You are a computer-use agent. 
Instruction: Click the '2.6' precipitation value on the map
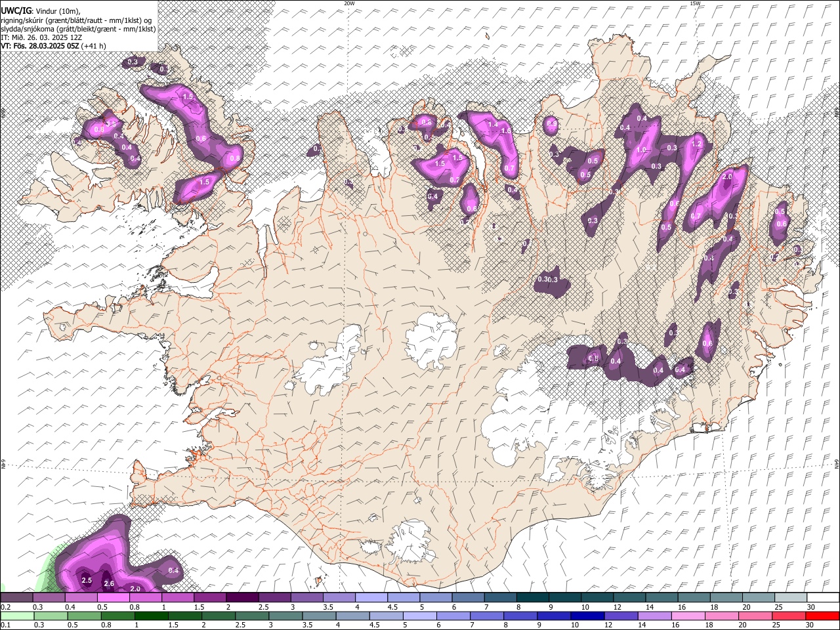click(110, 584)
